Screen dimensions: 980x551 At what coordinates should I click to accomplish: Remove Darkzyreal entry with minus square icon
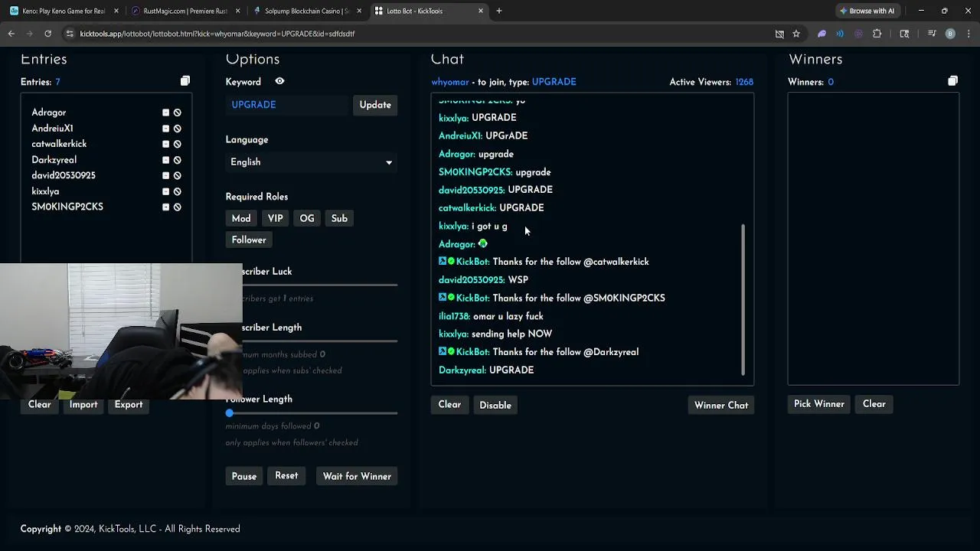point(165,160)
